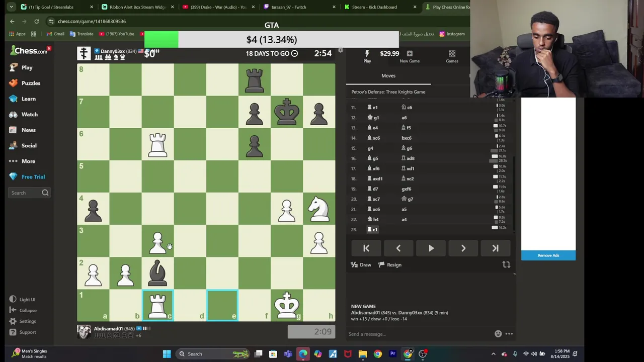Screen dimensions: 644x362
Task: Open Microsoft Teams from taskbar
Action: click(x=288, y=353)
